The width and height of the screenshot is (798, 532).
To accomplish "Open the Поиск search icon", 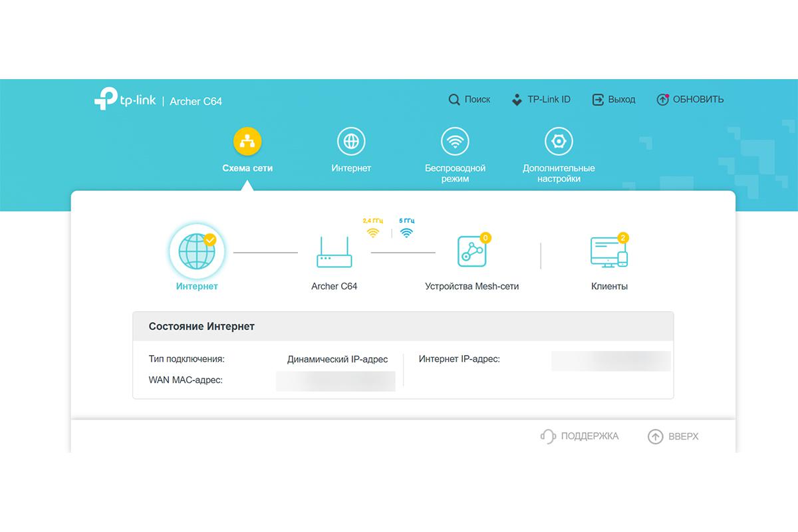I will click(x=454, y=100).
